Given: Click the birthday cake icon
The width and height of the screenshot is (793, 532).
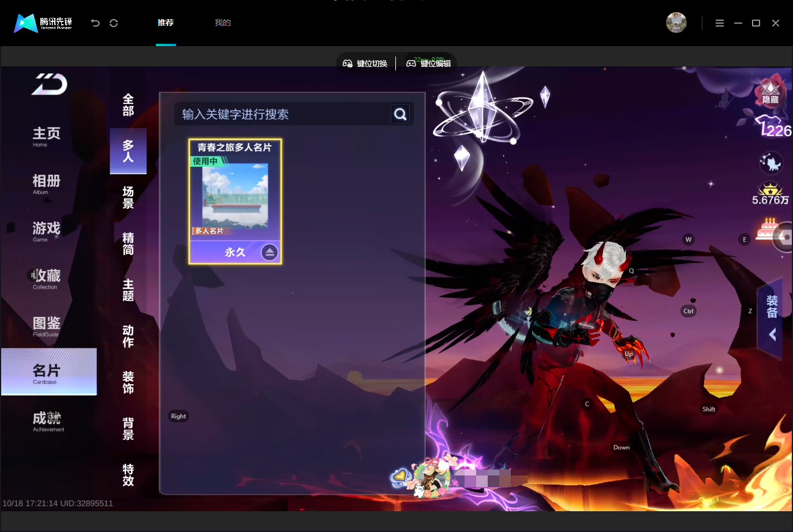Looking at the screenshot, I should click(x=768, y=230).
